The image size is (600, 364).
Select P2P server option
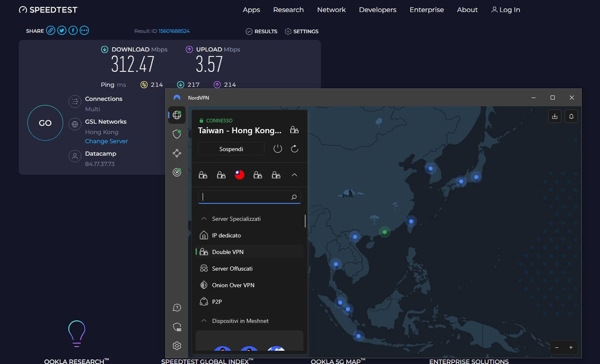click(x=250, y=302)
